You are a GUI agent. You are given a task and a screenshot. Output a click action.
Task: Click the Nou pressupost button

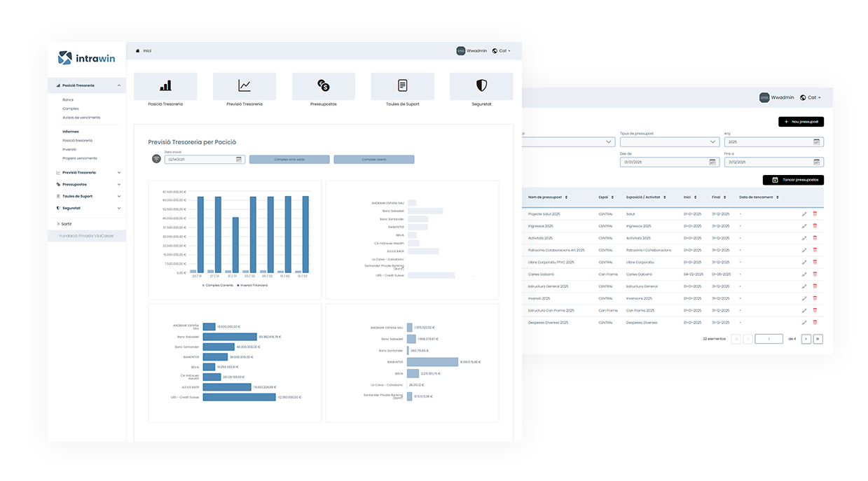tap(801, 122)
